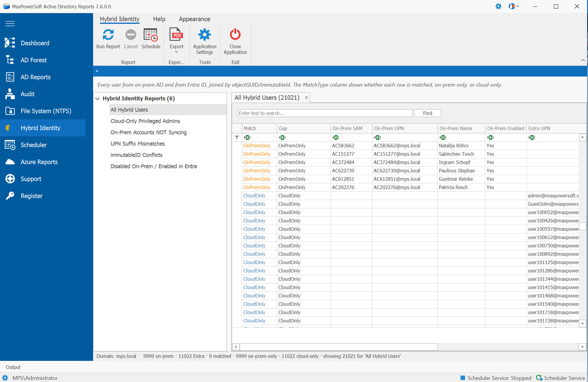Open the Appearance ribbon tab
588x382 pixels.
(195, 19)
